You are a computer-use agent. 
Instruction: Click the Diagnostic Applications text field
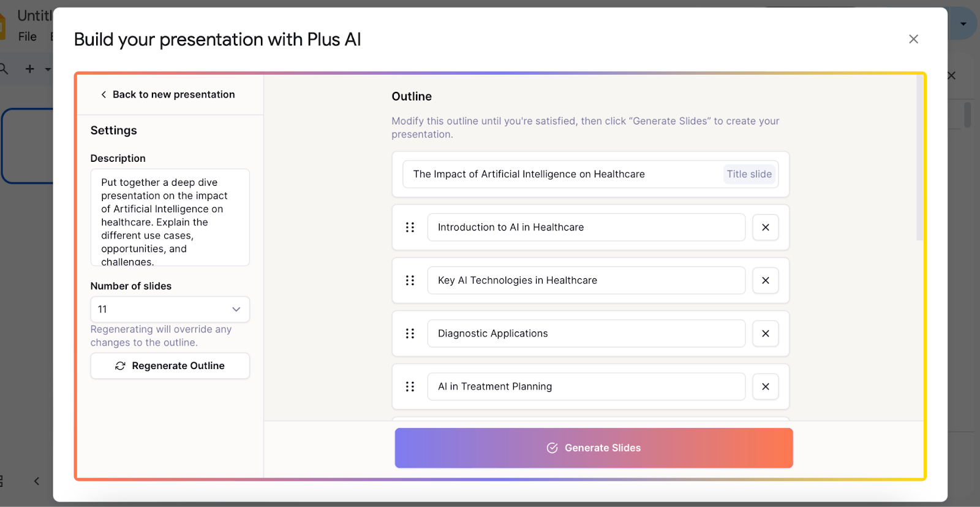click(x=586, y=334)
